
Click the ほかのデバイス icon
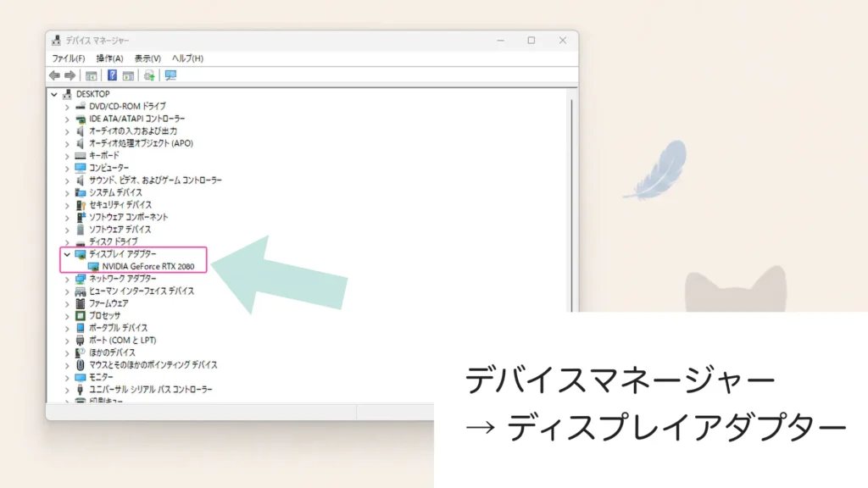point(81,352)
